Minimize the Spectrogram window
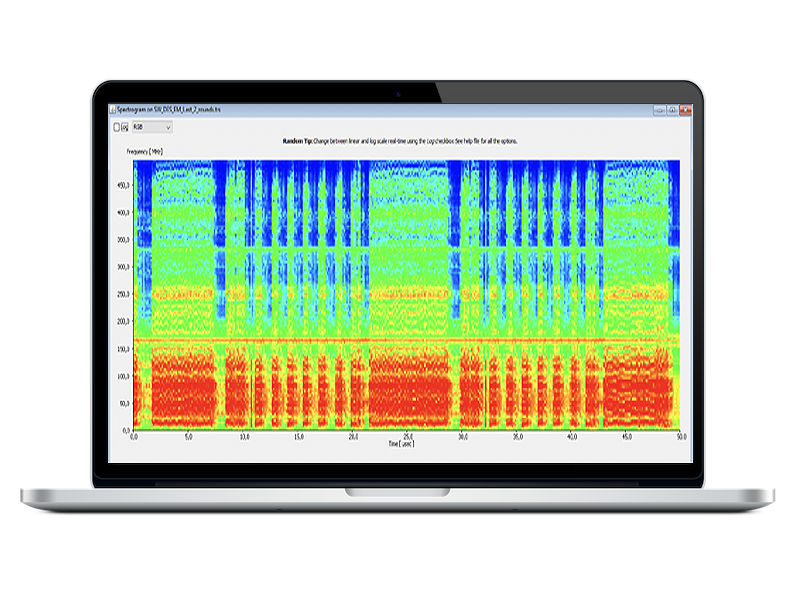The width and height of the screenshot is (800, 600). (x=659, y=108)
